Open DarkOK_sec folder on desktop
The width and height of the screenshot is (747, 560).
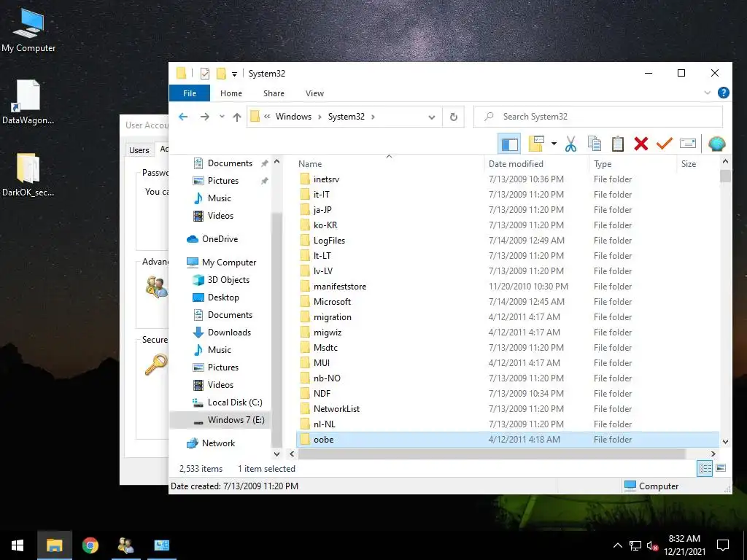(x=28, y=175)
